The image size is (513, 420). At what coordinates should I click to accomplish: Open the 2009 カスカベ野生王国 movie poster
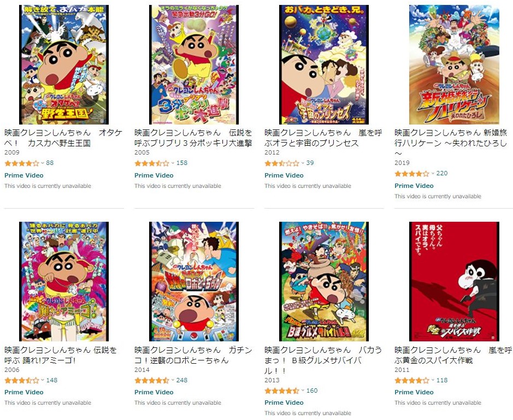64,64
